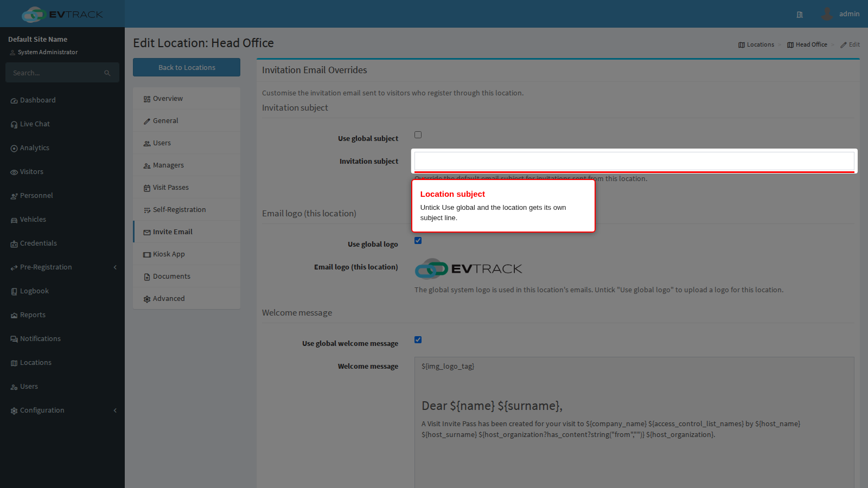The width and height of the screenshot is (868, 488).
Task: Click the General pencil icon
Action: coord(147,121)
